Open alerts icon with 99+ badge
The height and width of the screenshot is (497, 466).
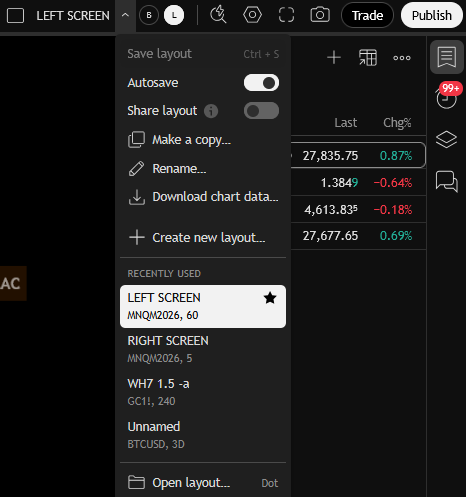coord(447,97)
